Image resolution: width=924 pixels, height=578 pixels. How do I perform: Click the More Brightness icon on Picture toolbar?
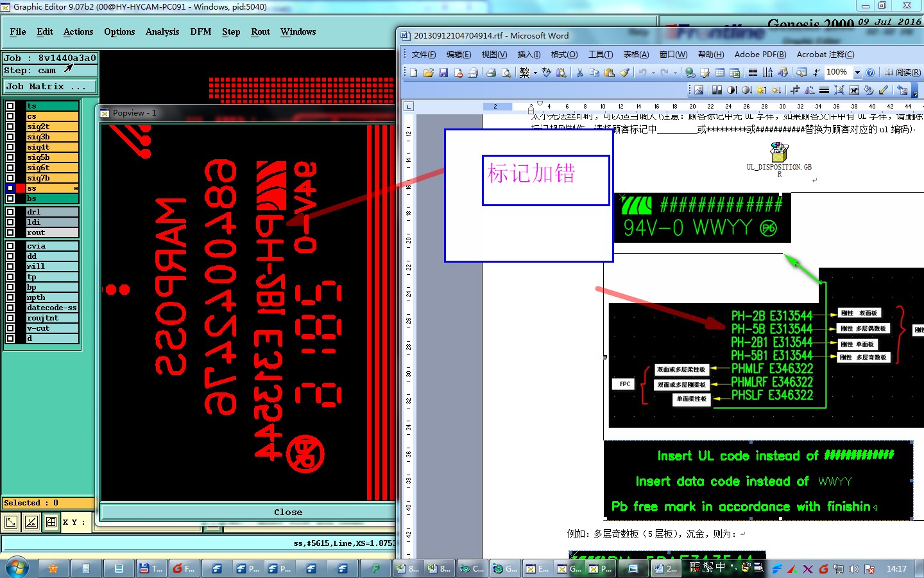761,91
